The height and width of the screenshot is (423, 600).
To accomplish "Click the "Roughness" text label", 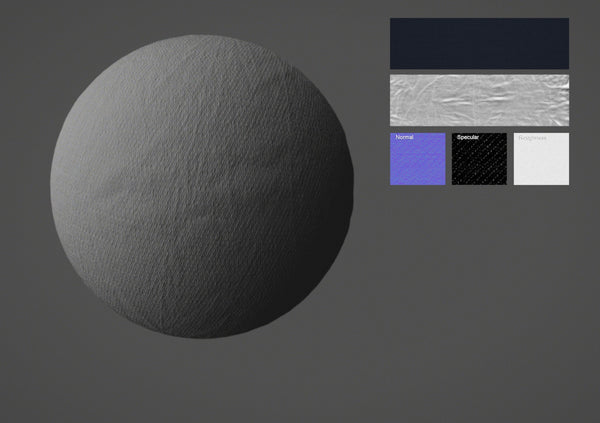I will pos(532,137).
